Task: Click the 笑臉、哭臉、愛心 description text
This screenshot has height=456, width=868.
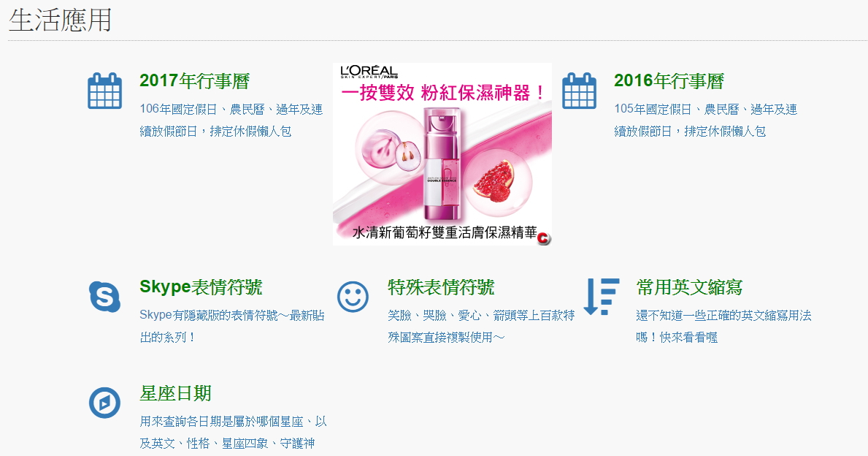Action: pos(481,327)
